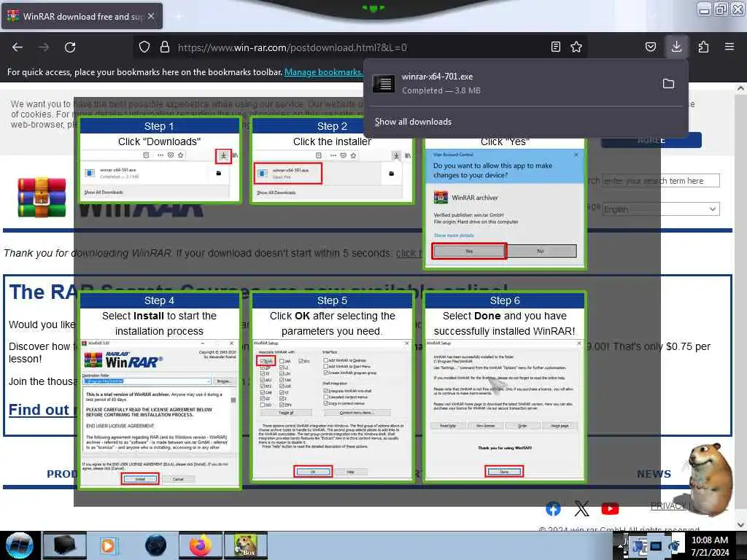Viewport: 747px width, 560px height.
Task: Open the NEWS navigation item
Action: point(654,474)
